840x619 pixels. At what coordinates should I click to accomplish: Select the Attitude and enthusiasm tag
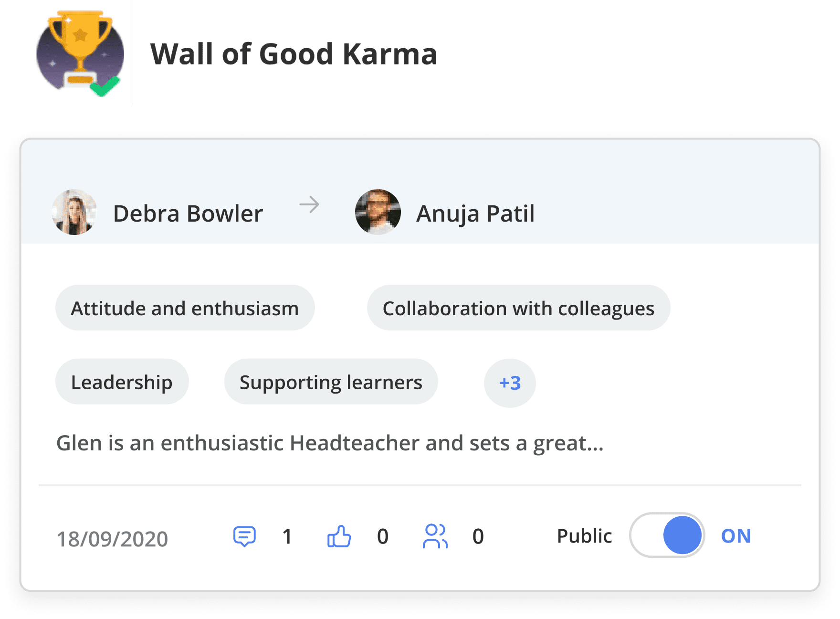click(185, 308)
